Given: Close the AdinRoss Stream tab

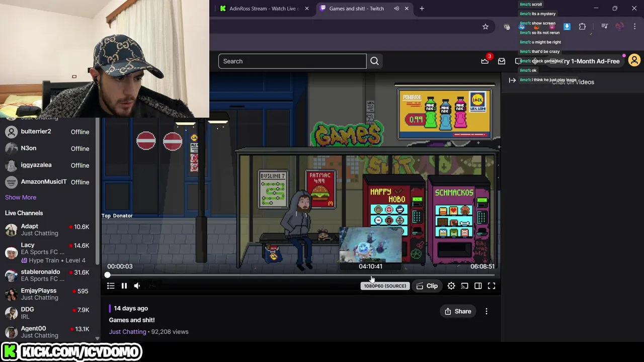Looking at the screenshot, I should click(x=307, y=9).
